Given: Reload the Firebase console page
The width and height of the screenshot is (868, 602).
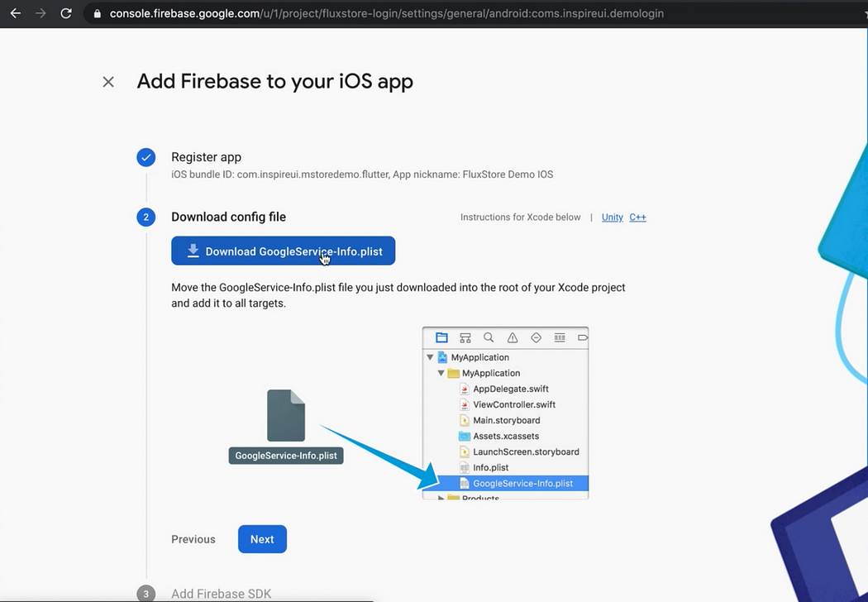Looking at the screenshot, I should pos(66,13).
